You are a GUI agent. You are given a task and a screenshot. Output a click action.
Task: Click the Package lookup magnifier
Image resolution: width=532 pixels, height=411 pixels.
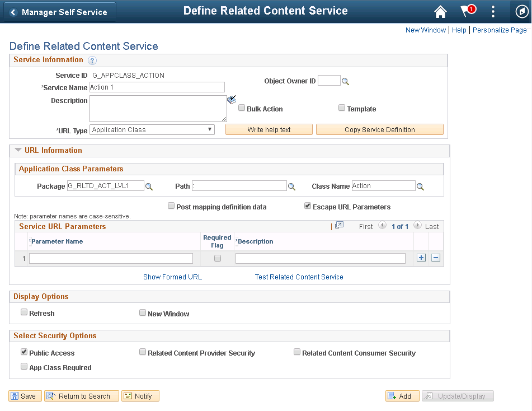coord(149,186)
